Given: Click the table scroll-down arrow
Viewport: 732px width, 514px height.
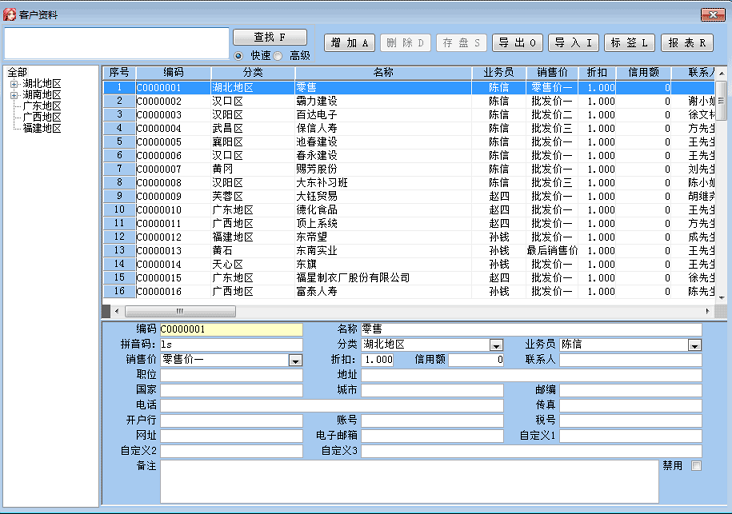Looking at the screenshot, I should (722, 297).
